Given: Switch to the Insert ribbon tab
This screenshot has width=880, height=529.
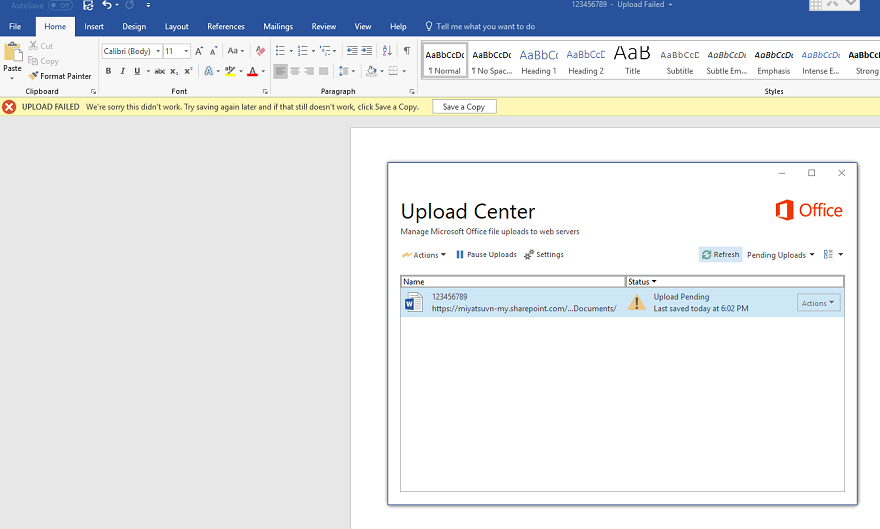Looking at the screenshot, I should (94, 26).
